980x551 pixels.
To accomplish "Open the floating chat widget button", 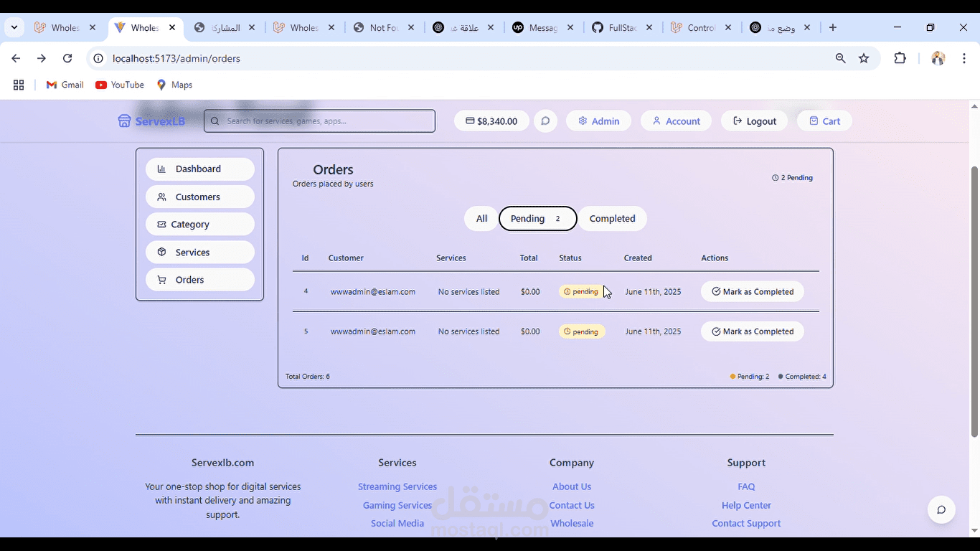I will [x=941, y=510].
